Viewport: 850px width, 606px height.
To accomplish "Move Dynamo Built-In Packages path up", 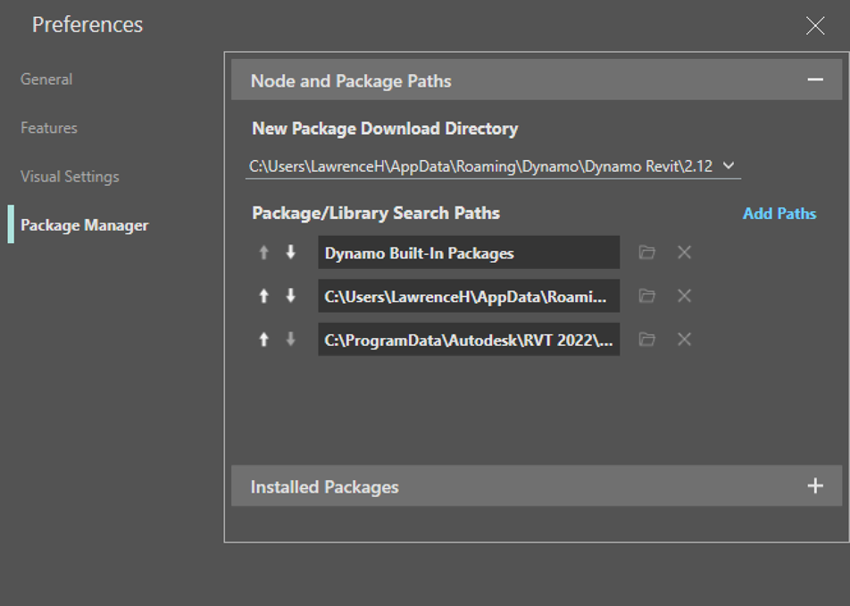I will (263, 252).
